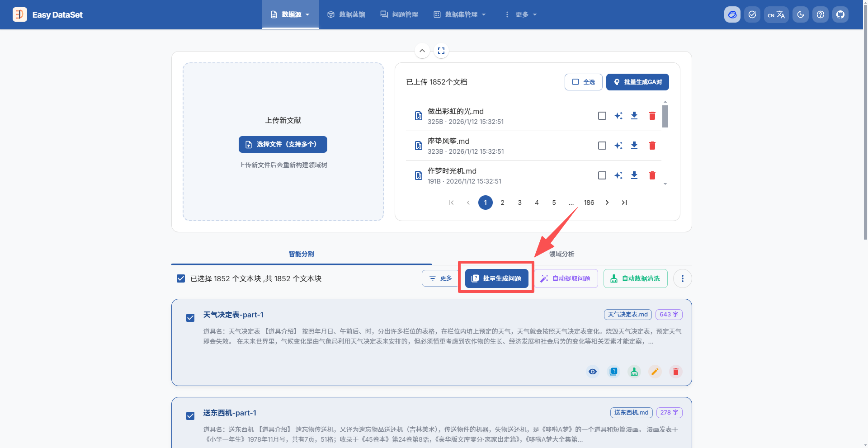868x448 pixels.
Task: Click the dashed file upload drop zone
Action: (283, 141)
